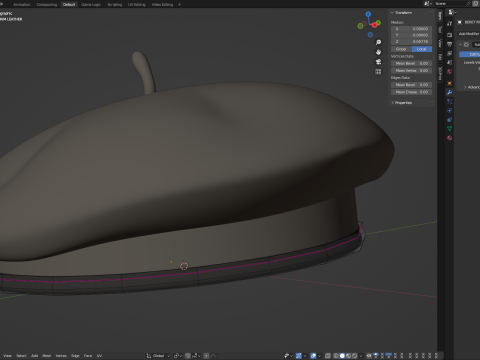Toggle the camera view icon
The image size is (480, 360).
pos(378,62)
